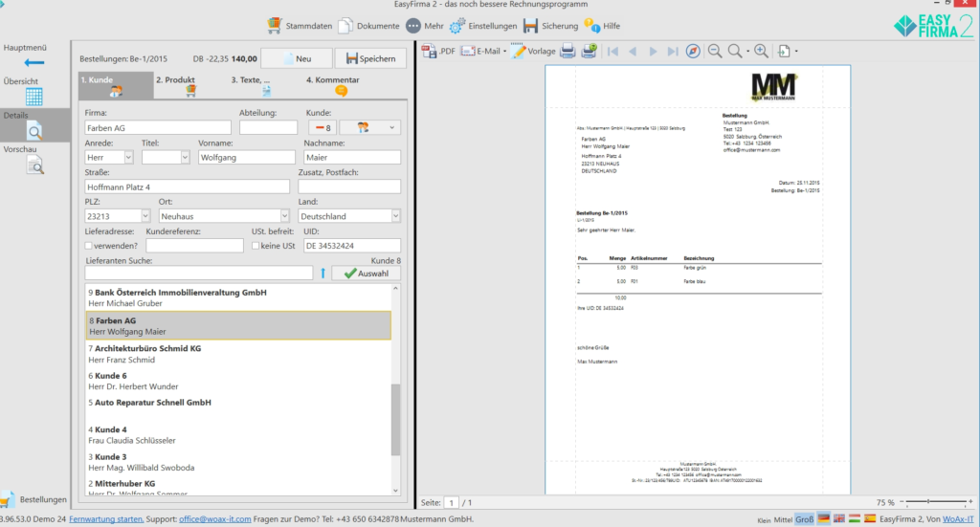This screenshot has height=527, width=980.
Task: Open the zoom options dropdown arrow
Action: pyautogui.click(x=748, y=52)
